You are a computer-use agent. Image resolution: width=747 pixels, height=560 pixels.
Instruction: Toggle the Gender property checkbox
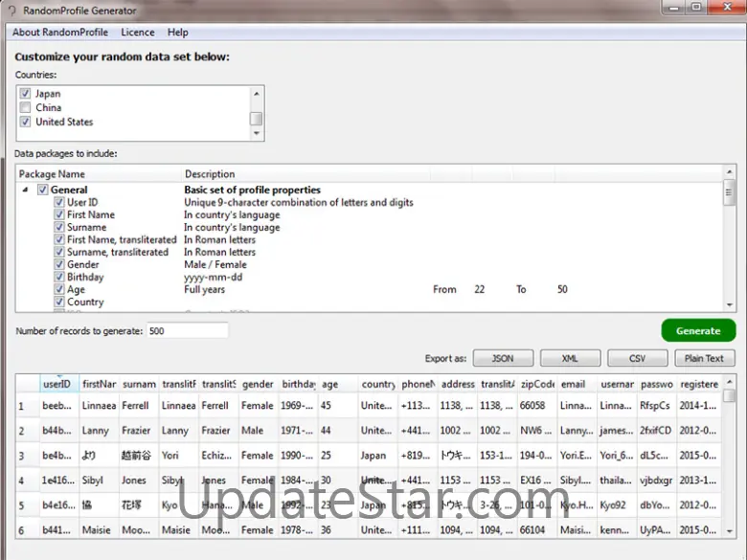coord(59,265)
